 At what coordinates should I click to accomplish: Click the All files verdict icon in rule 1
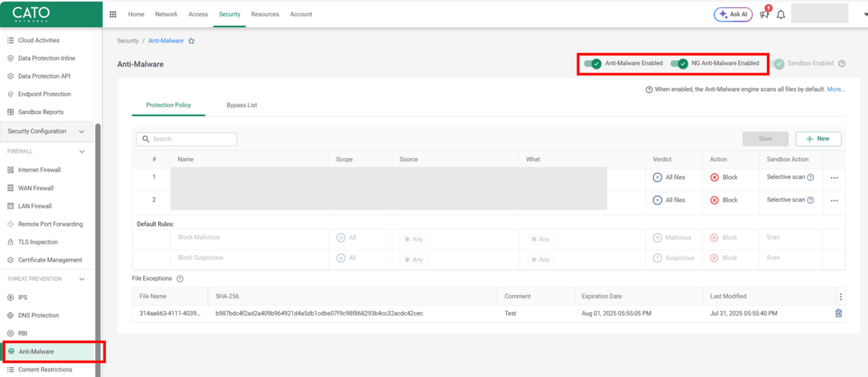(x=657, y=178)
